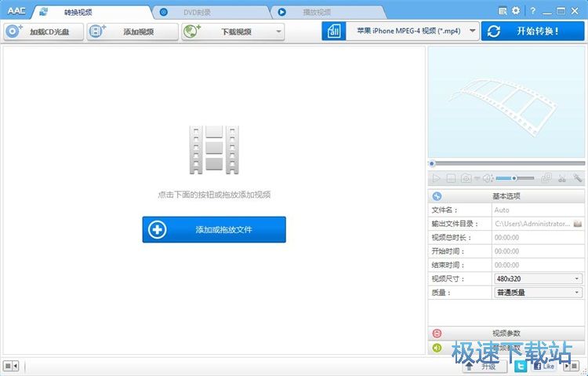
Task: Open the 视频尺寸 480x320 dropdown
Action: (538, 279)
